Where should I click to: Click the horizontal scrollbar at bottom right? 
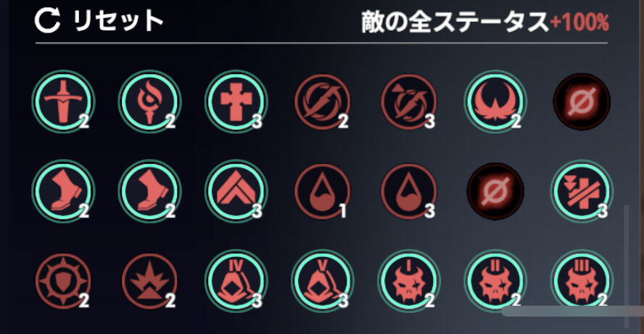tap(572, 311)
